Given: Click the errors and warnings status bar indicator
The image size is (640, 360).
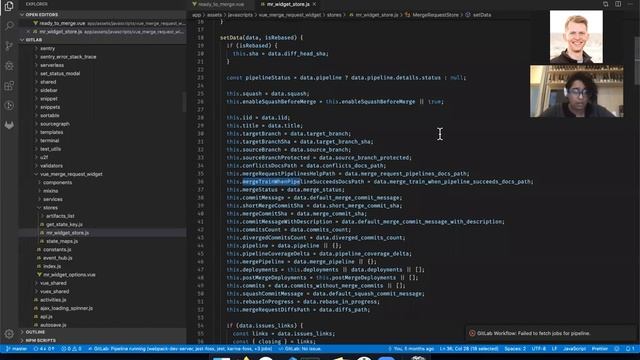Looking at the screenshot, I should tap(71, 349).
